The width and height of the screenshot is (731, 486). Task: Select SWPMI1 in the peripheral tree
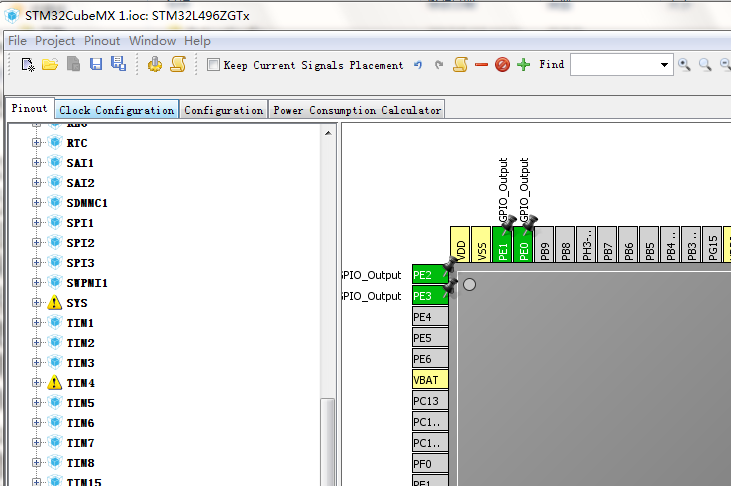pos(87,283)
